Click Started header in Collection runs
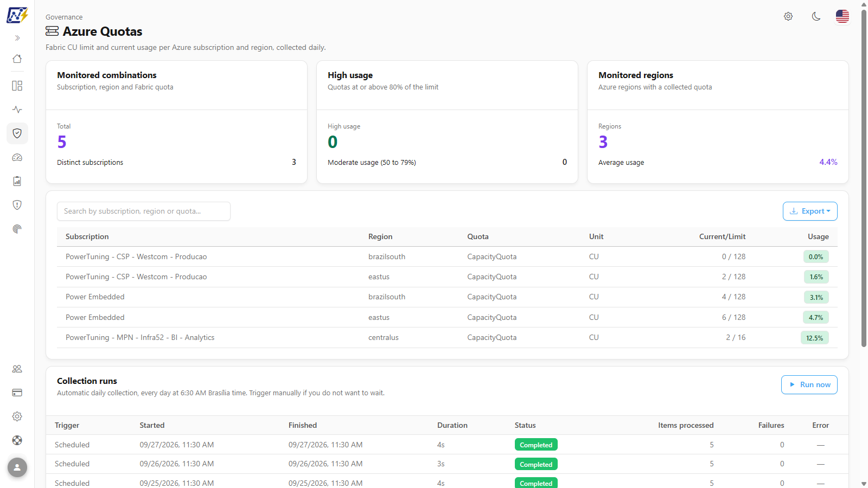Screen dimensions: 868x488 tap(152, 426)
